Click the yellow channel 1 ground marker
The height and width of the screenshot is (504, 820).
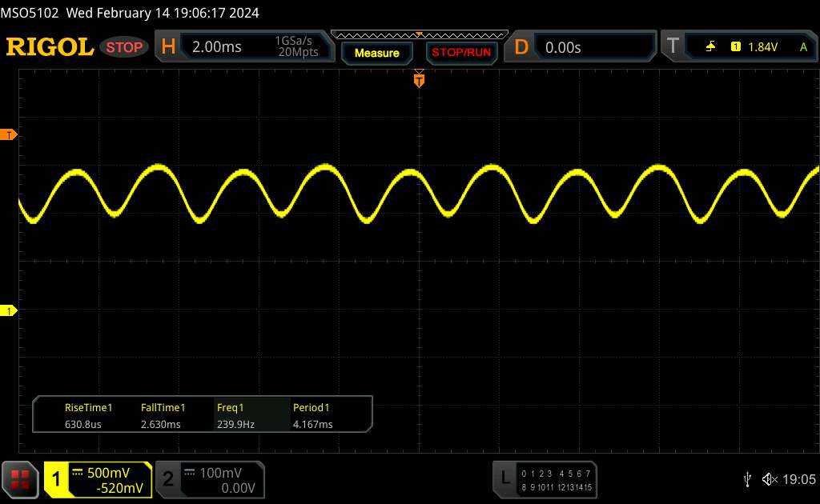pyautogui.click(x=9, y=310)
